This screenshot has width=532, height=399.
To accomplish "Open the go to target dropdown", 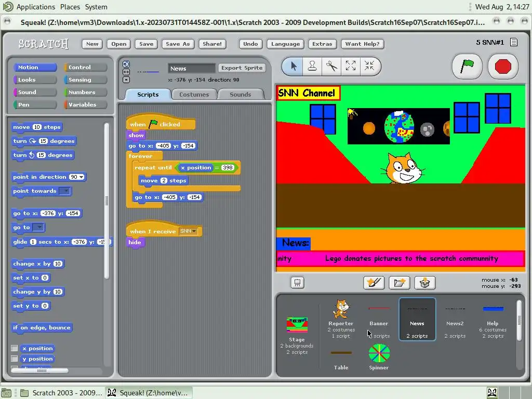I will [38, 228].
